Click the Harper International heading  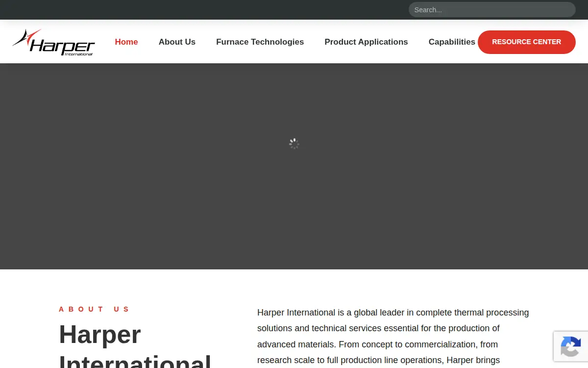point(135,346)
